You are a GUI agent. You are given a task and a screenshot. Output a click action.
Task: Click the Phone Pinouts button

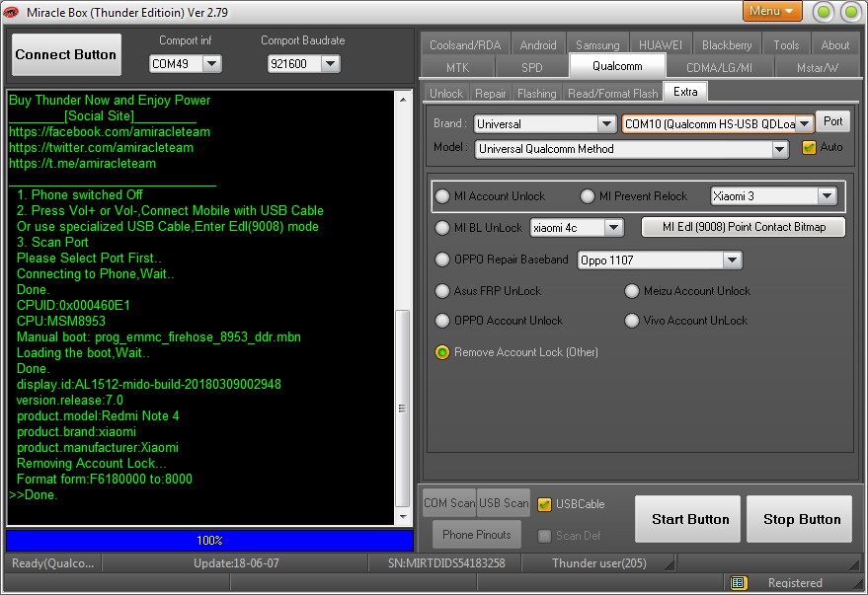pyautogui.click(x=477, y=534)
